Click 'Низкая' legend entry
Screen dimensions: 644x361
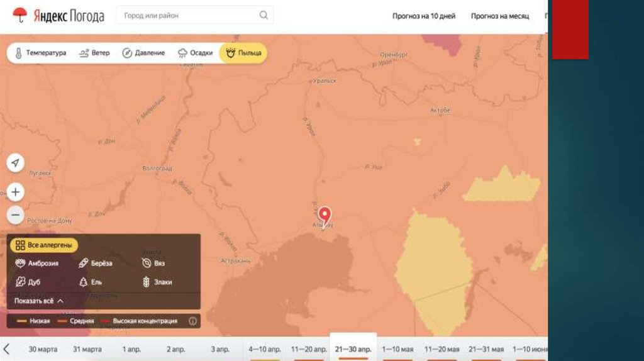(x=34, y=321)
